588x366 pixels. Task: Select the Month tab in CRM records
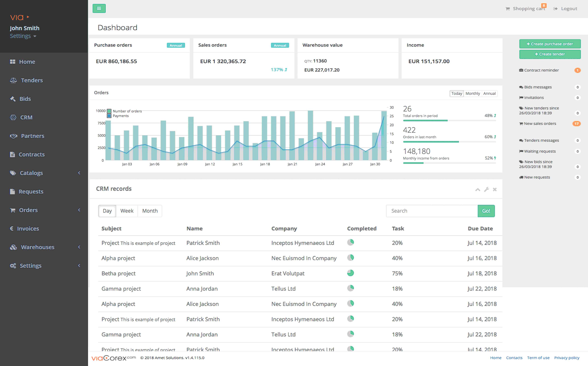pos(150,211)
